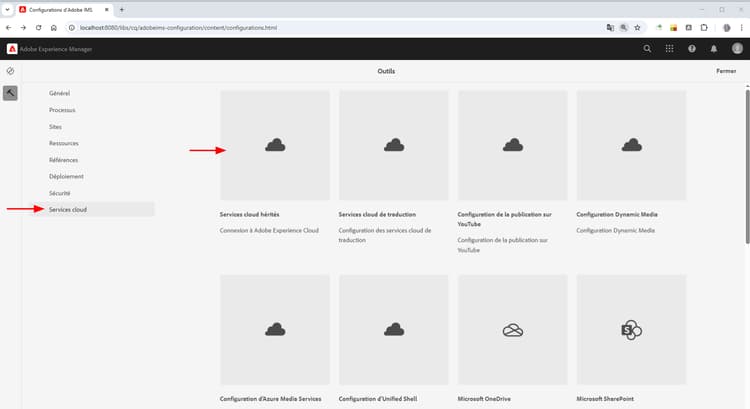The width and height of the screenshot is (750, 409).
Task: Open the help question mark icon
Action: click(692, 49)
